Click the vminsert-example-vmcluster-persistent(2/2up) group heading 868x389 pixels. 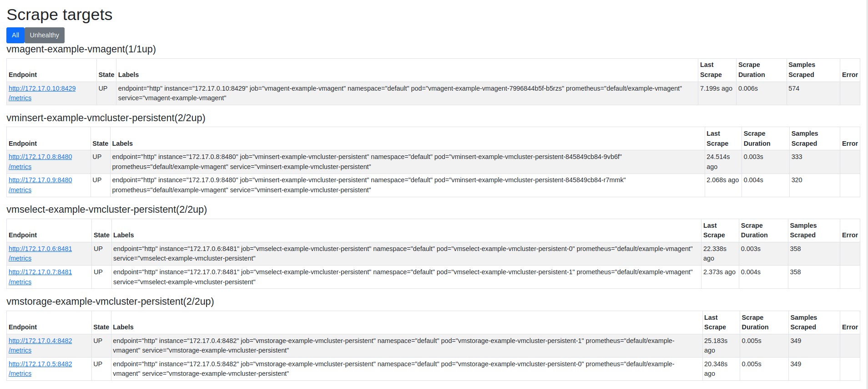106,118
